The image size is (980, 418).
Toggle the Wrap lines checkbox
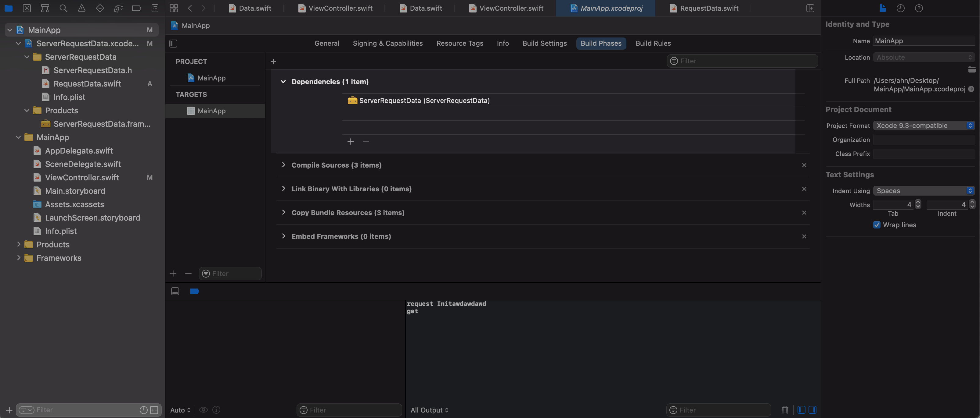pos(877,225)
